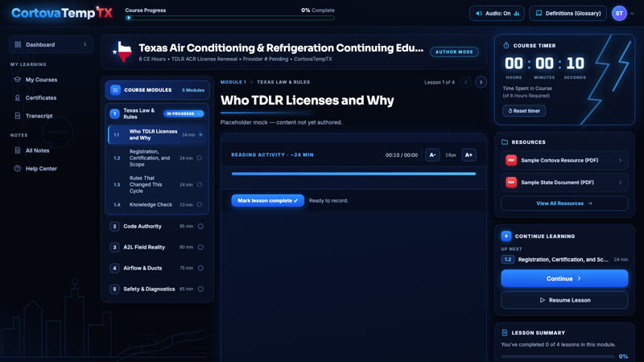Toggle completion circle for Rules That Changed lesson
Image resolution: width=644 pixels, height=362 pixels.
(x=199, y=184)
